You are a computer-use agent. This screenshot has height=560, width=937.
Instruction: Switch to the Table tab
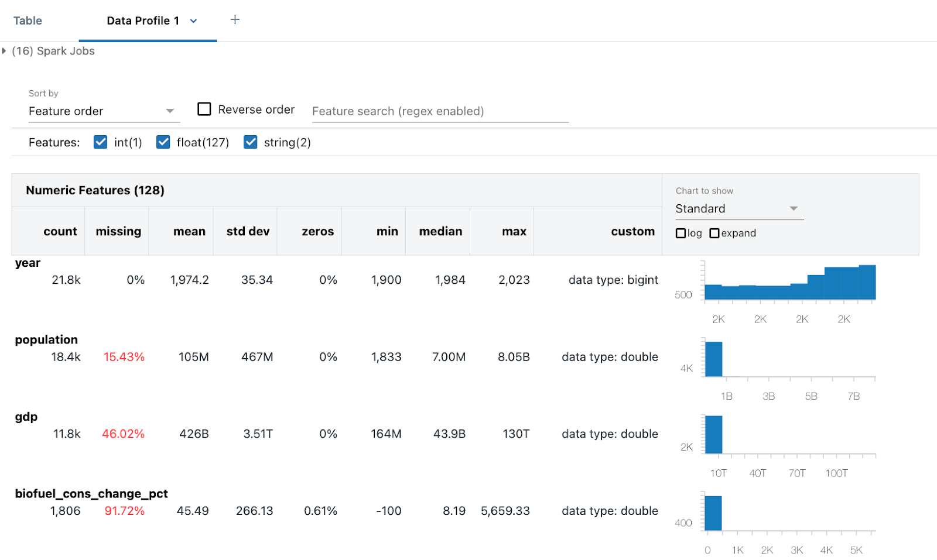(28, 20)
